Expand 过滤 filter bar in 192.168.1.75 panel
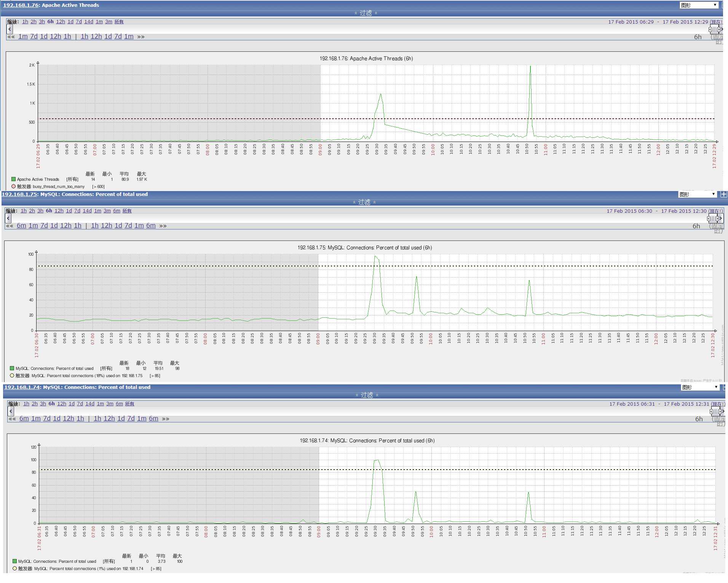Screen dimensions: 728x583 (x=364, y=202)
